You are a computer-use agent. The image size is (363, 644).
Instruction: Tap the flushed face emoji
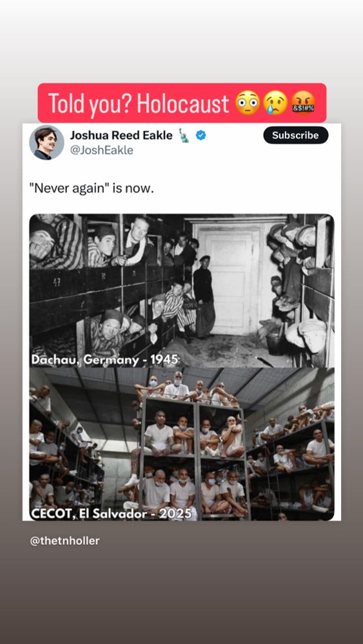tap(248, 102)
